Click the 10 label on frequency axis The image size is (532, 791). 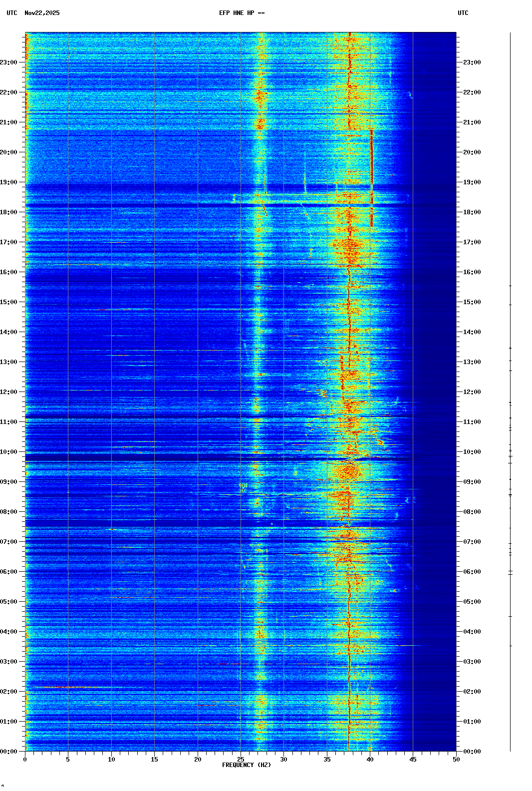point(111,760)
